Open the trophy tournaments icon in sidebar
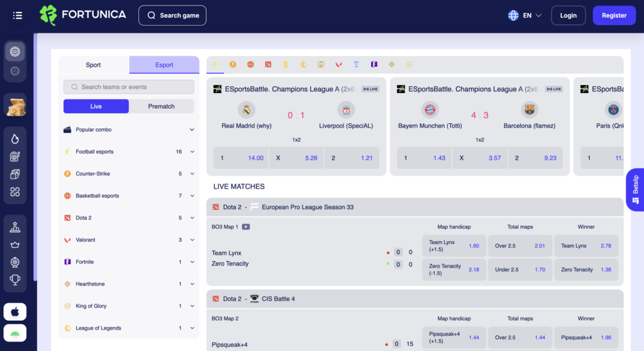Screen dimensions: 644x351 tap(15, 280)
